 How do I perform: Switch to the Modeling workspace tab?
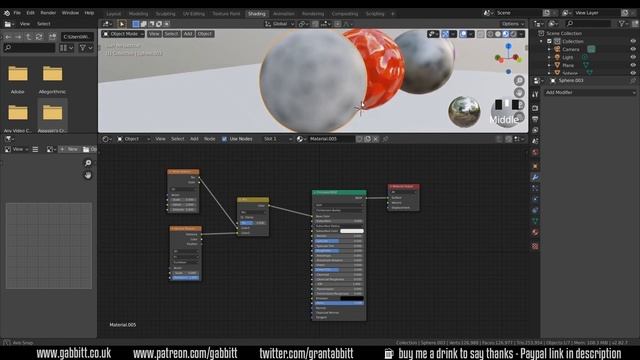click(138, 14)
